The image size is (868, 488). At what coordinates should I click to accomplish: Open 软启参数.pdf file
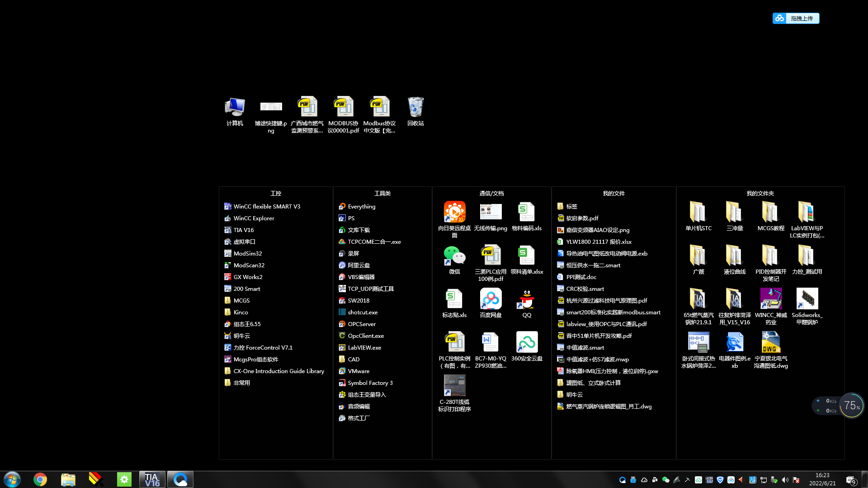click(582, 218)
